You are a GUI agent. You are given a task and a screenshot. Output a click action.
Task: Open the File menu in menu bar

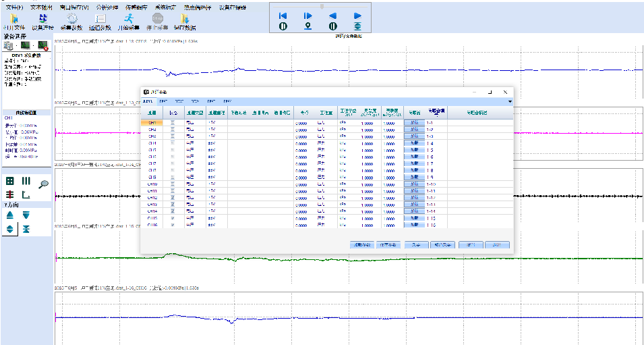click(14, 7)
